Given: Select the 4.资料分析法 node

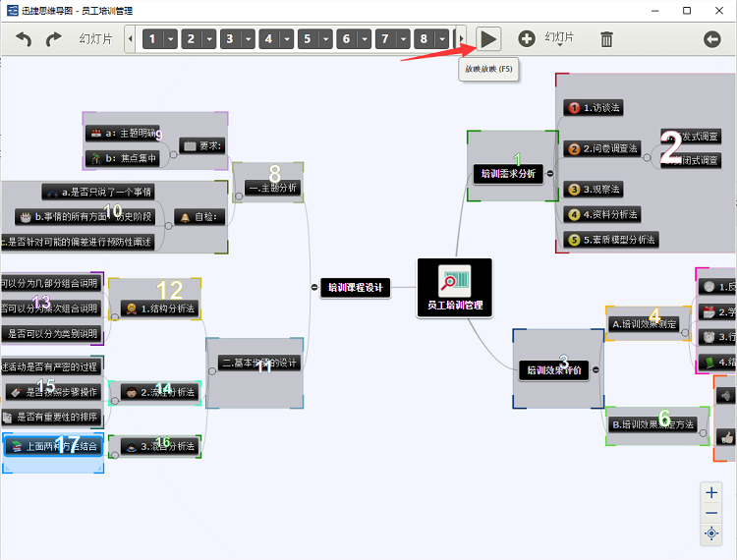Looking at the screenshot, I should point(602,215).
